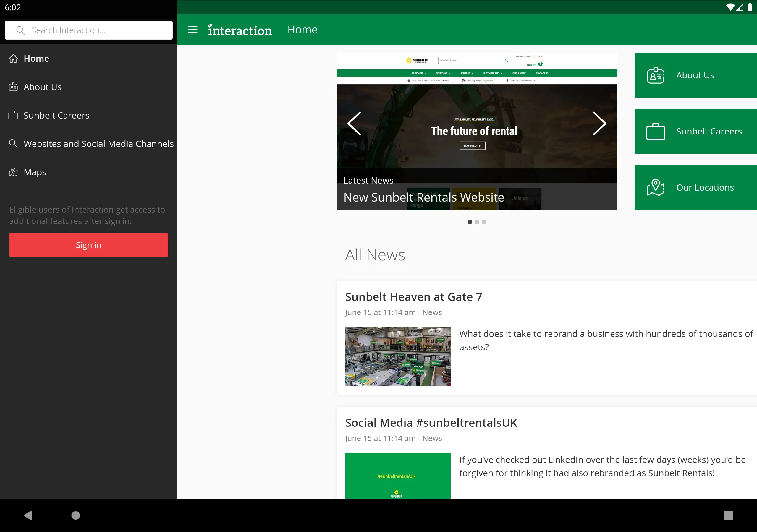The height and width of the screenshot is (532, 757).
Task: Select the first carousel dot indicator
Action: click(x=470, y=222)
